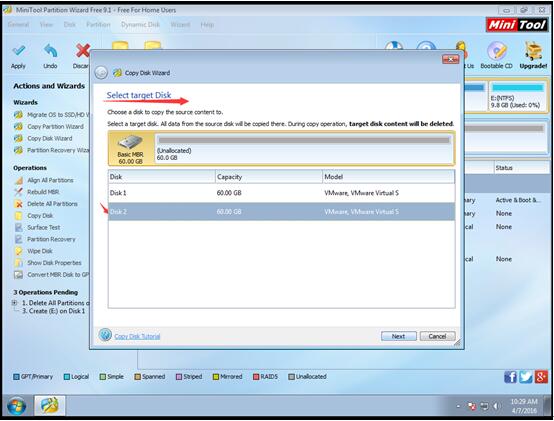Open the Wizard menu
This screenshot has height=421, width=554.
click(180, 25)
